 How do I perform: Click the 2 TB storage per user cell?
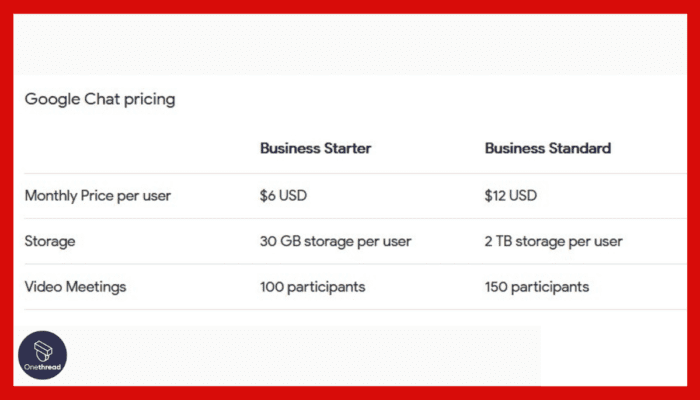pyautogui.click(x=553, y=241)
